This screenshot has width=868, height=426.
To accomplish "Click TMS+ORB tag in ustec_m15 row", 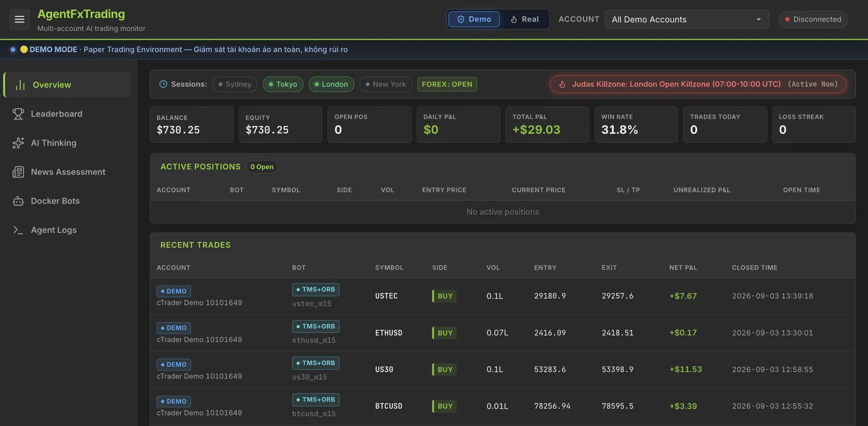I will 316,289.
